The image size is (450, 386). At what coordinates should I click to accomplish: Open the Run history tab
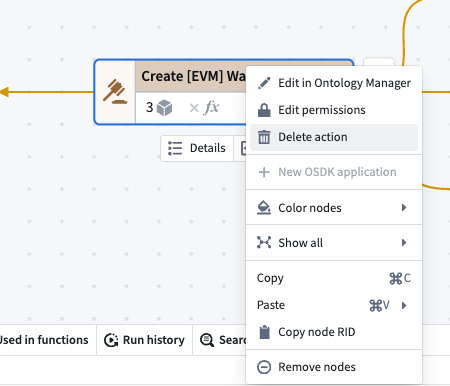pyautogui.click(x=144, y=340)
